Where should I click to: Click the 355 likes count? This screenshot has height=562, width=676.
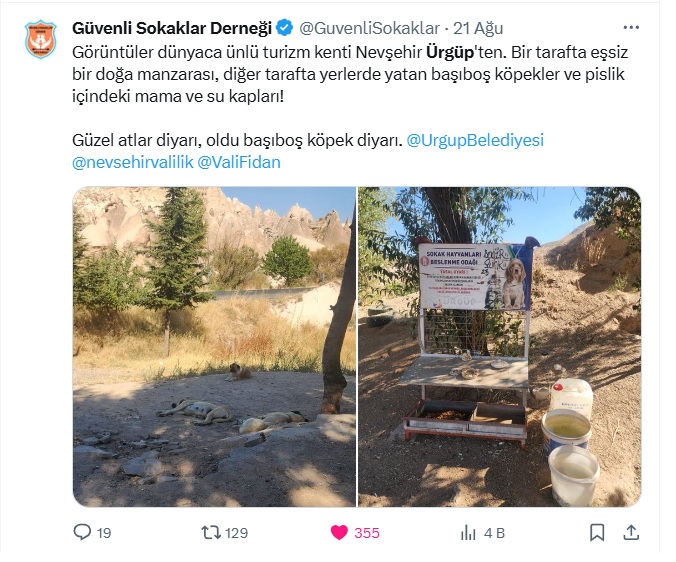tap(367, 533)
